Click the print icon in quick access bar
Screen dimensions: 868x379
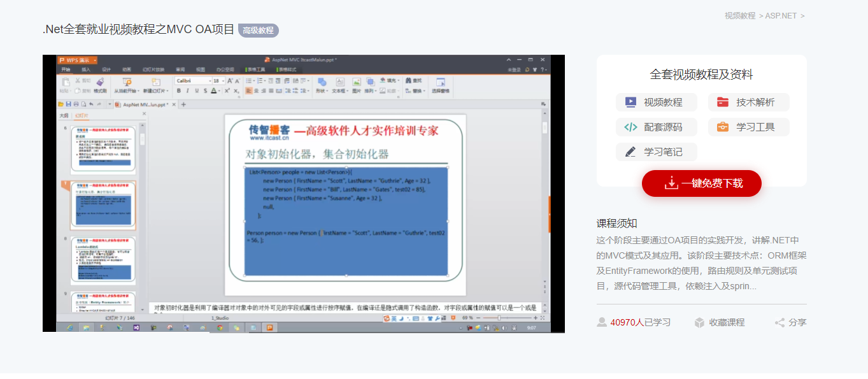[76, 104]
